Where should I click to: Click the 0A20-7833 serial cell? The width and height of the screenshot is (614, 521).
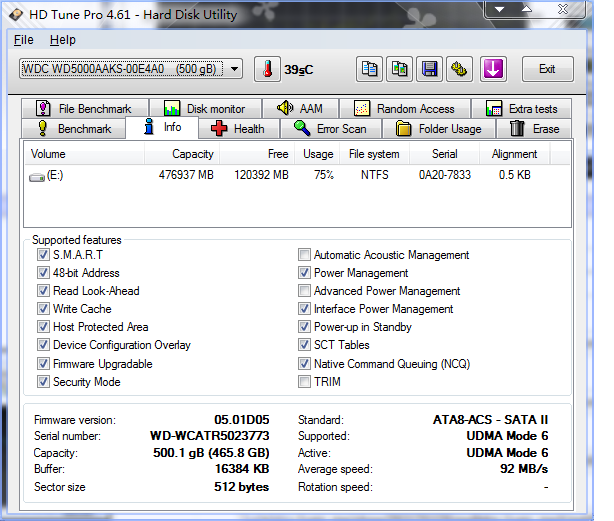coord(445,175)
